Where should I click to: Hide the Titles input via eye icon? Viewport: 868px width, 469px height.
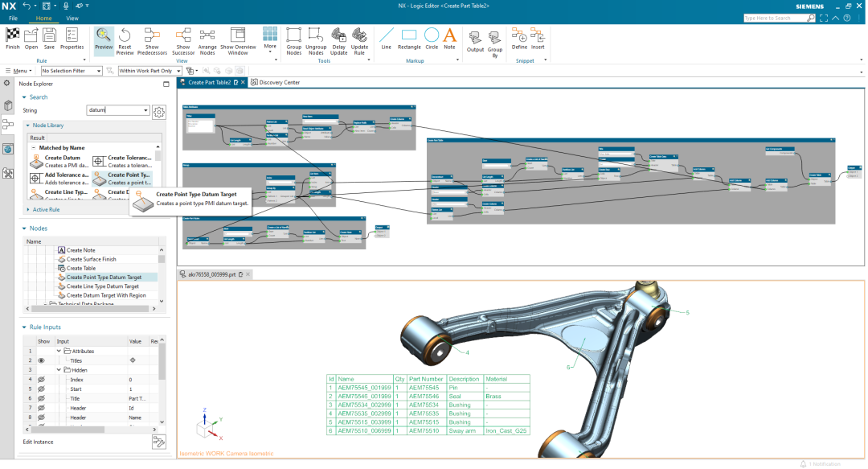pos(41,360)
